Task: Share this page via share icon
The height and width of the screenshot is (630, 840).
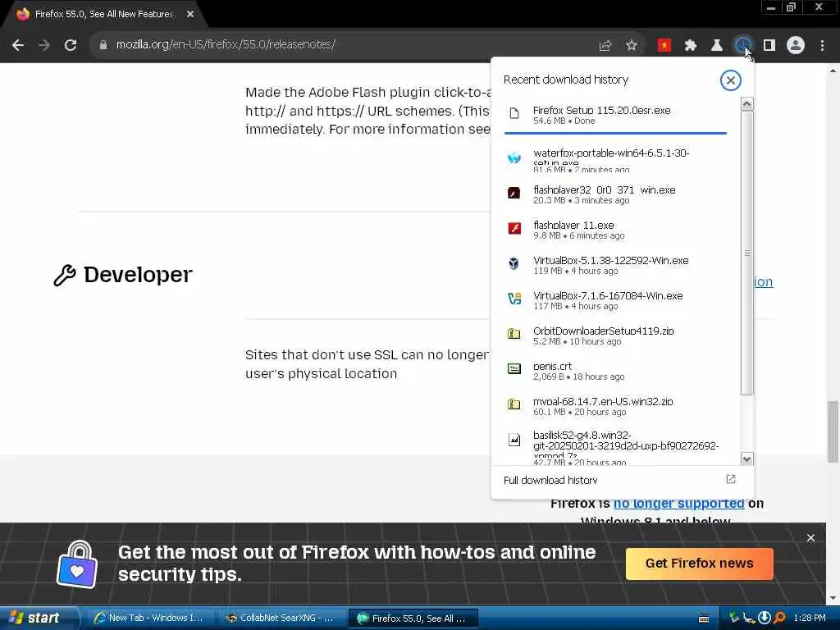Action: click(x=605, y=46)
